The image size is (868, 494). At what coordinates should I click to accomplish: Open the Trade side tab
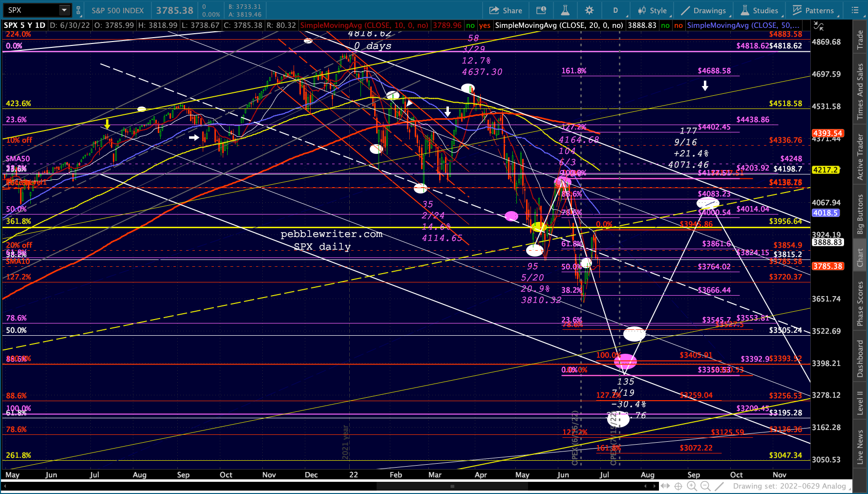tap(860, 40)
